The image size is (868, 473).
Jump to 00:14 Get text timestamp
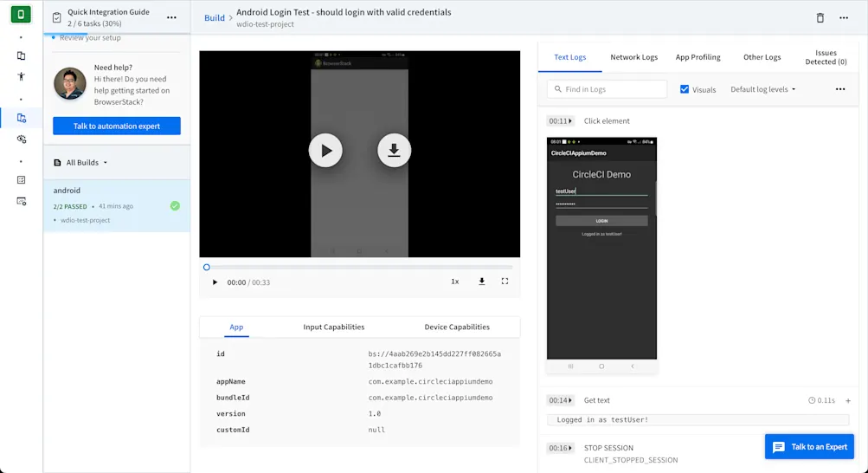560,400
